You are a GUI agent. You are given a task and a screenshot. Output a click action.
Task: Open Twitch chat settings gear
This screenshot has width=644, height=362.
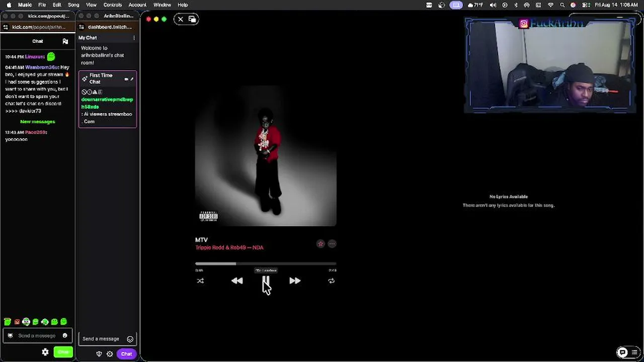click(110, 354)
